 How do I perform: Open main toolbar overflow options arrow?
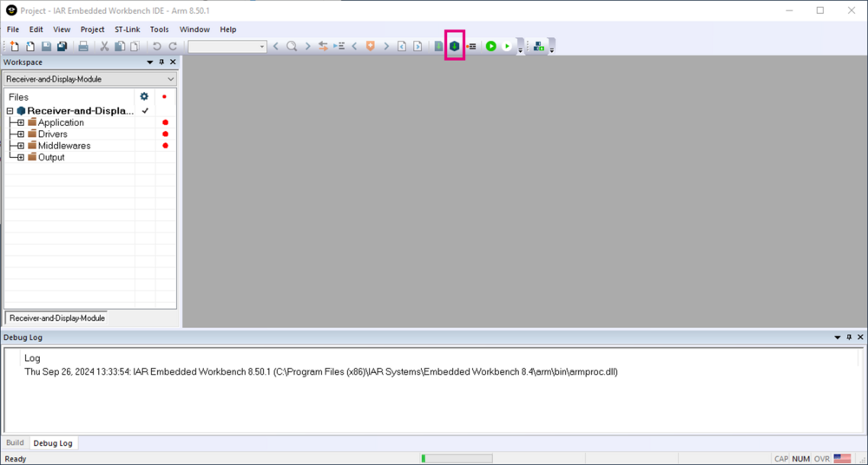(x=520, y=51)
